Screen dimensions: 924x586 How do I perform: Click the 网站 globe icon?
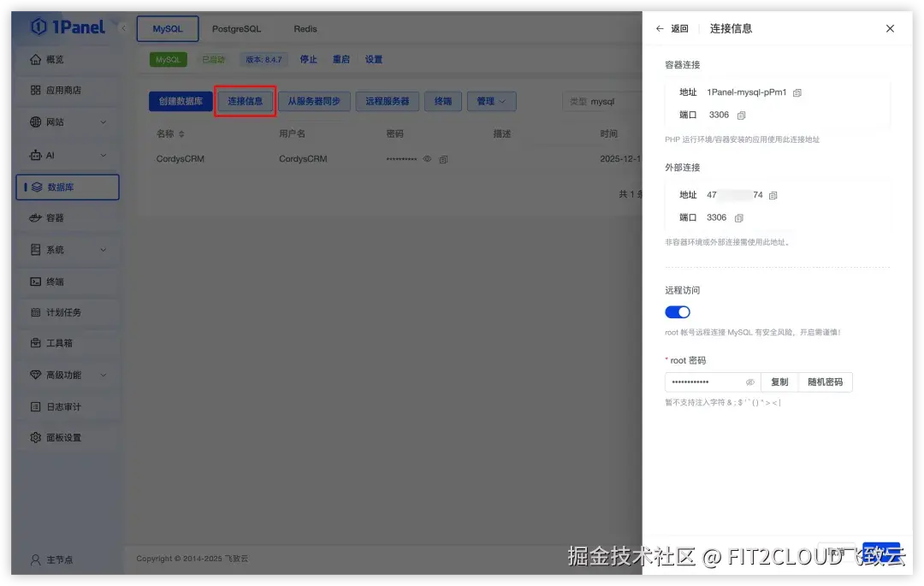[x=35, y=122]
